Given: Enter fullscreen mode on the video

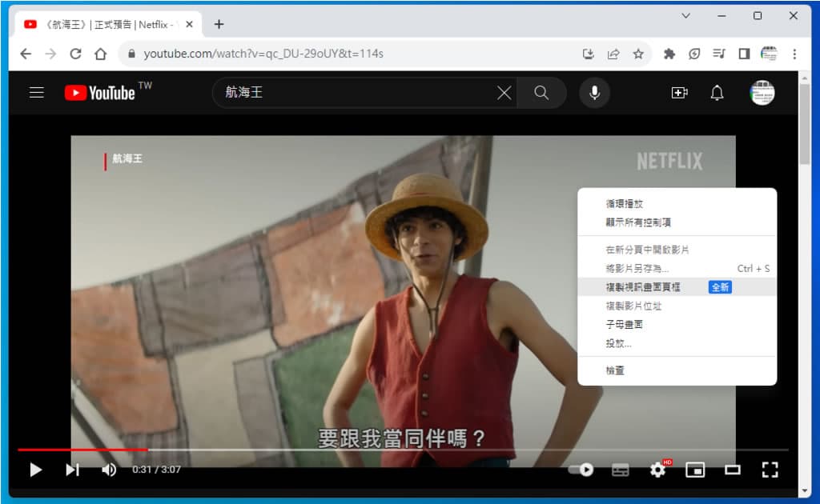Looking at the screenshot, I should click(x=770, y=470).
